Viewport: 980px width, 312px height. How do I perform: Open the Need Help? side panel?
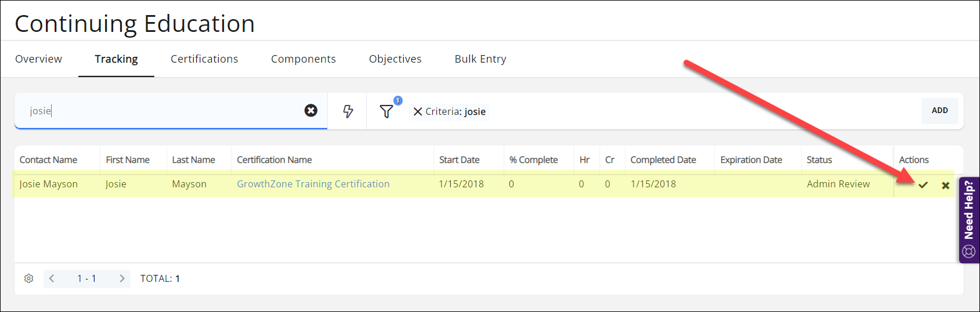(x=968, y=219)
